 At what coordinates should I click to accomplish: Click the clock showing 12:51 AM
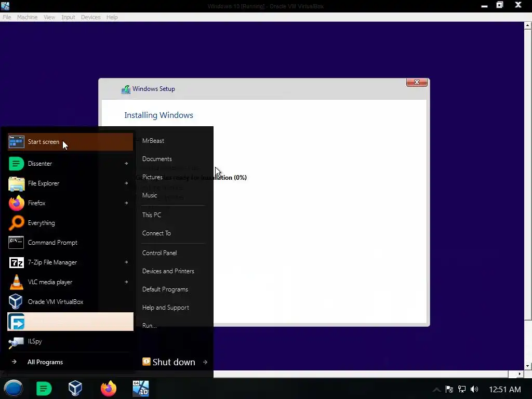[x=504, y=390]
